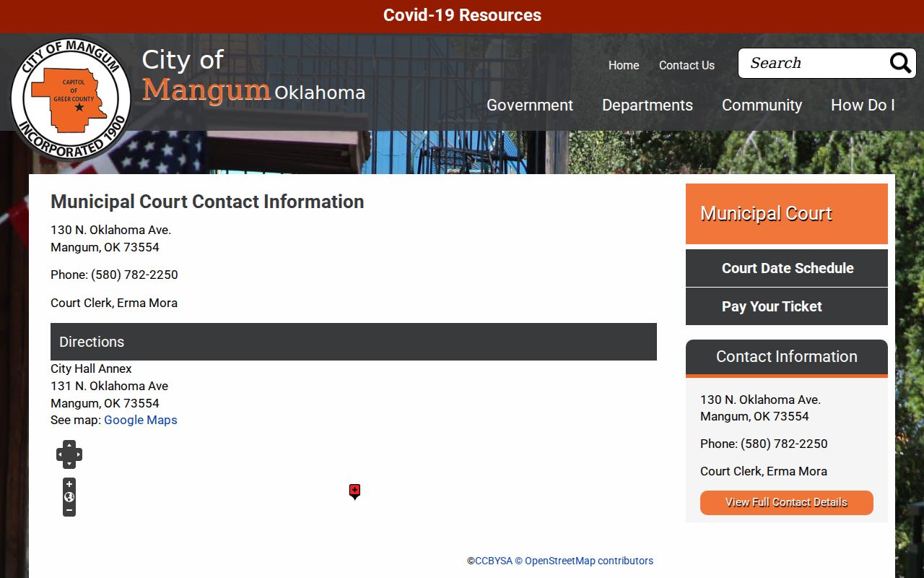Screen dimensions: 924x578
Task: Click the globe zoom-to-world icon
Action: [69, 497]
